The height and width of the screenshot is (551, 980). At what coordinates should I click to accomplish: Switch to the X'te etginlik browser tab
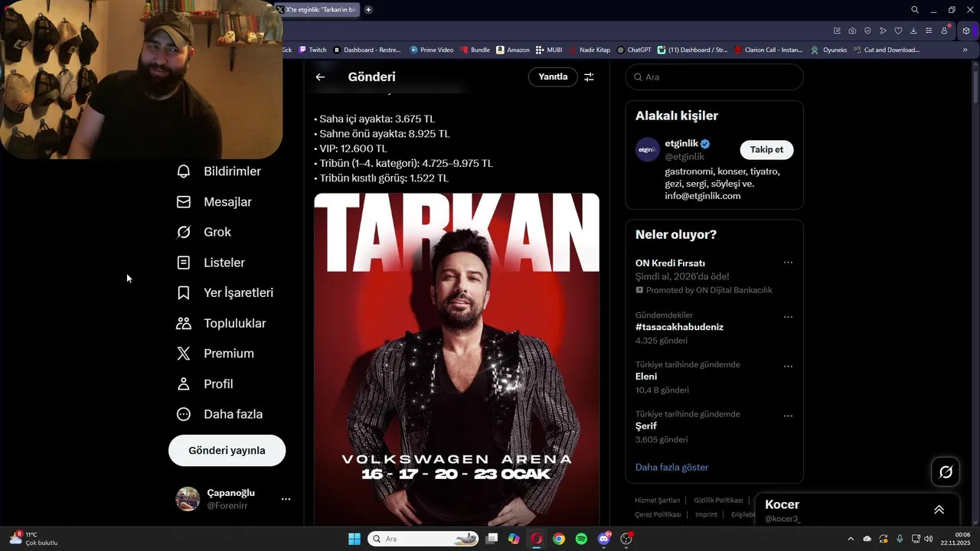tap(316, 10)
